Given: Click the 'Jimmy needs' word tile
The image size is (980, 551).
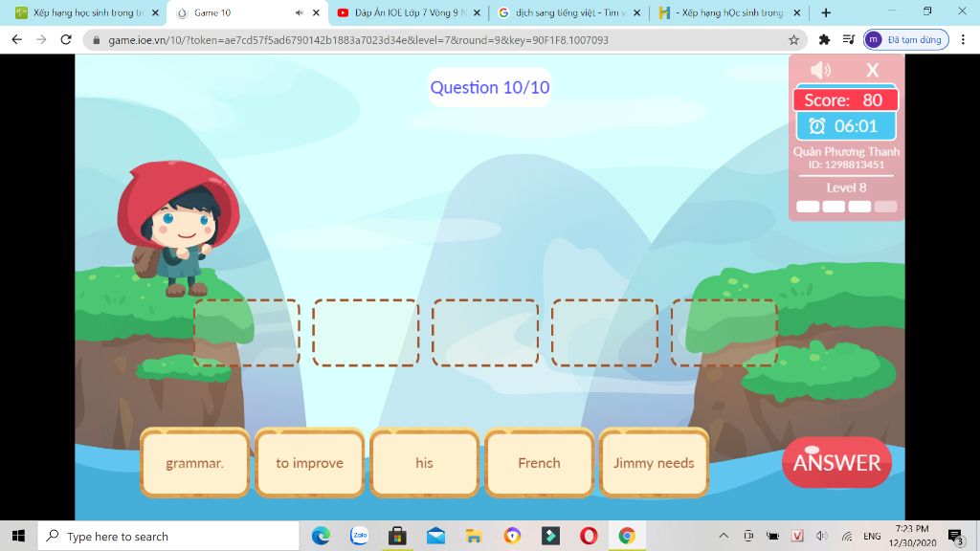Looking at the screenshot, I should pyautogui.click(x=654, y=463).
